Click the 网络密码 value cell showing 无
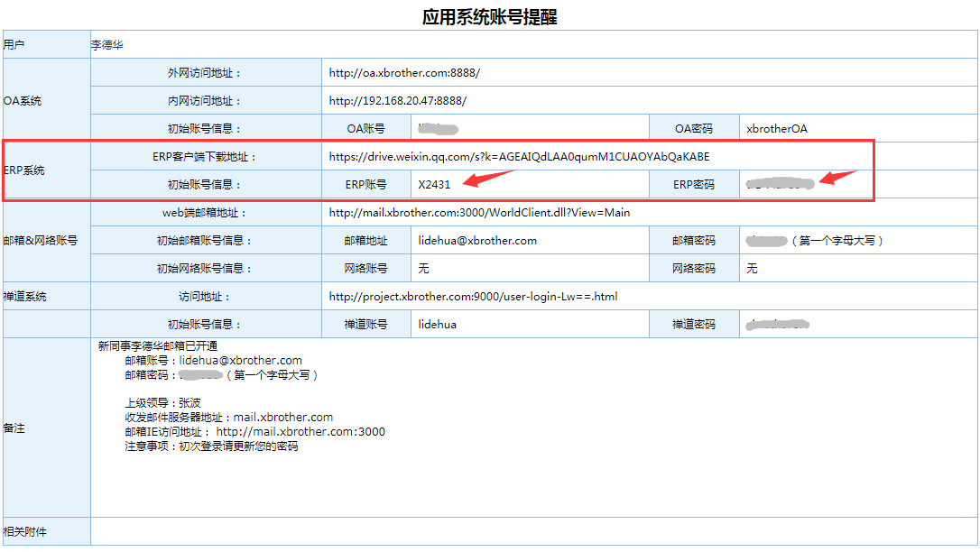980x552 pixels. 752,269
